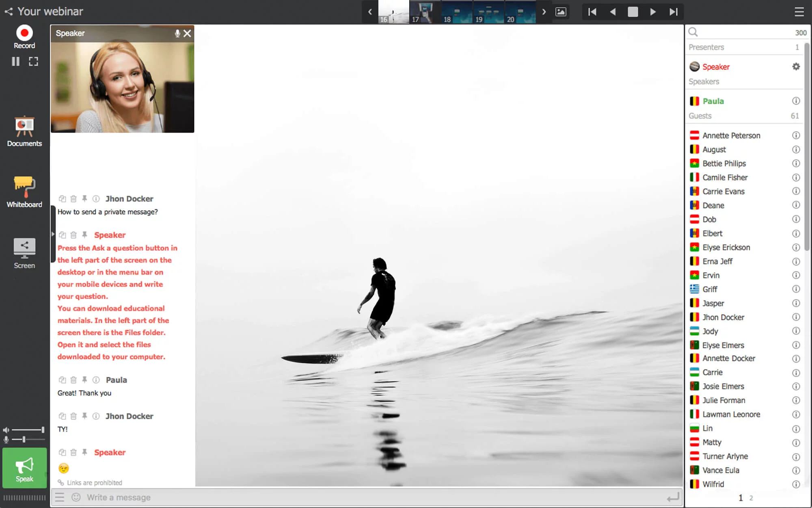This screenshot has width=812, height=508.
Task: Copy Jhon Docker's private message question
Action: (x=62, y=199)
